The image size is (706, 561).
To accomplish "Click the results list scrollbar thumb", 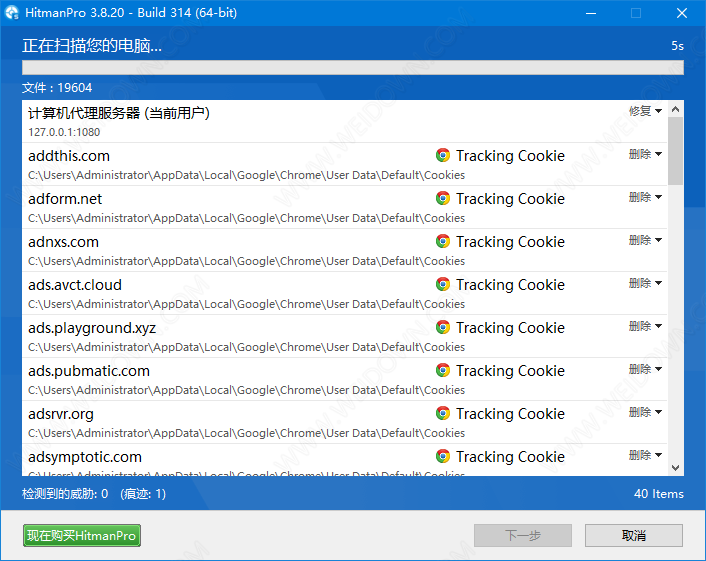I will point(675,151).
